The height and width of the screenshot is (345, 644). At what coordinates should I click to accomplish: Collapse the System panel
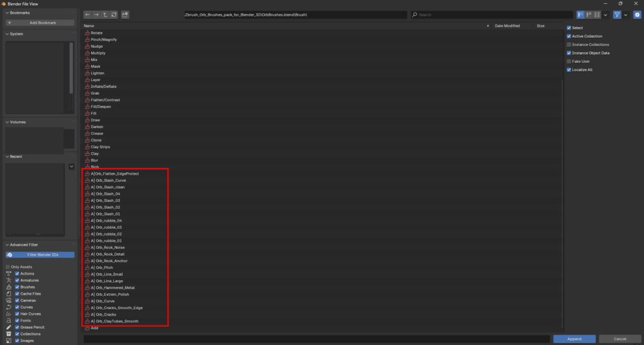[x=7, y=34]
